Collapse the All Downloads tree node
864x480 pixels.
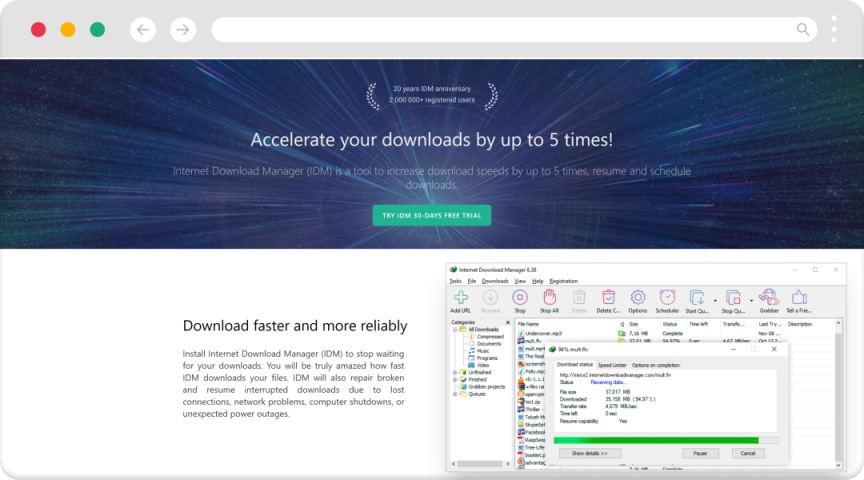pos(455,330)
